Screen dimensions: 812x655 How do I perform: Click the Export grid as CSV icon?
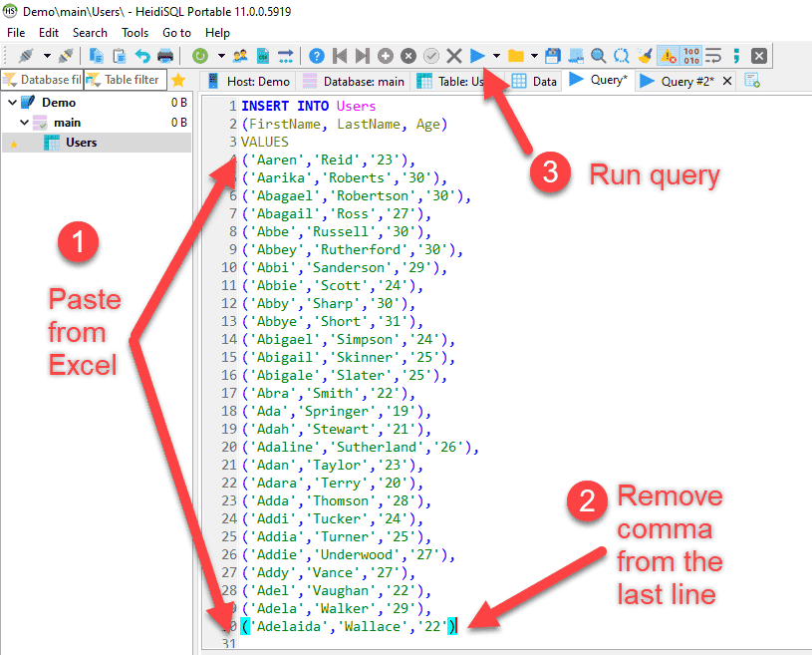pyautogui.click(x=263, y=56)
